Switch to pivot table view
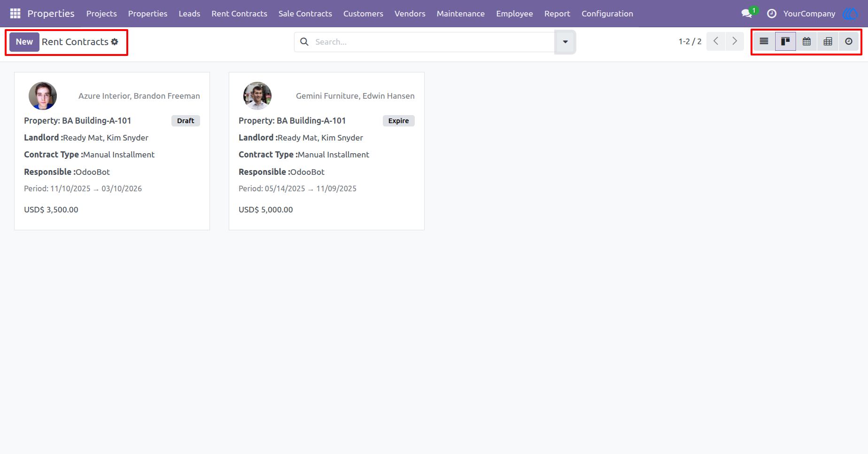 [828, 42]
